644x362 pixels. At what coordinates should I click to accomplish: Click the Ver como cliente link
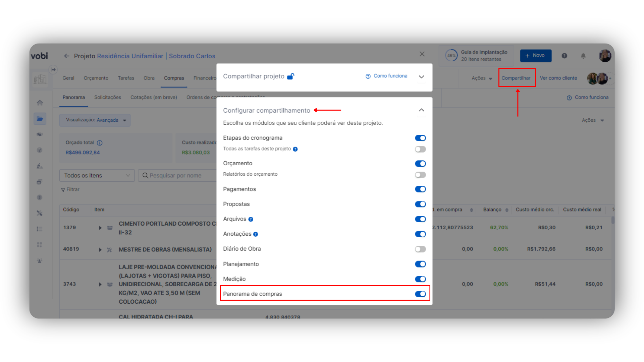[558, 78]
